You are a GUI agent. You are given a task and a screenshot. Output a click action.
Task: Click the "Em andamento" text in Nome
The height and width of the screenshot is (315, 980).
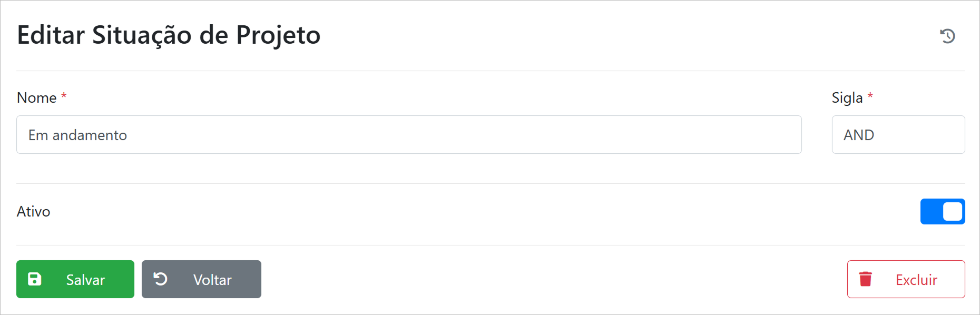pyautogui.click(x=78, y=135)
